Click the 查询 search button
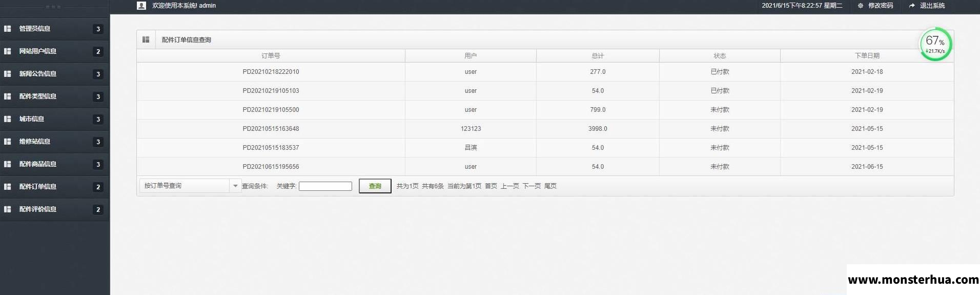980x295 pixels. (375, 186)
